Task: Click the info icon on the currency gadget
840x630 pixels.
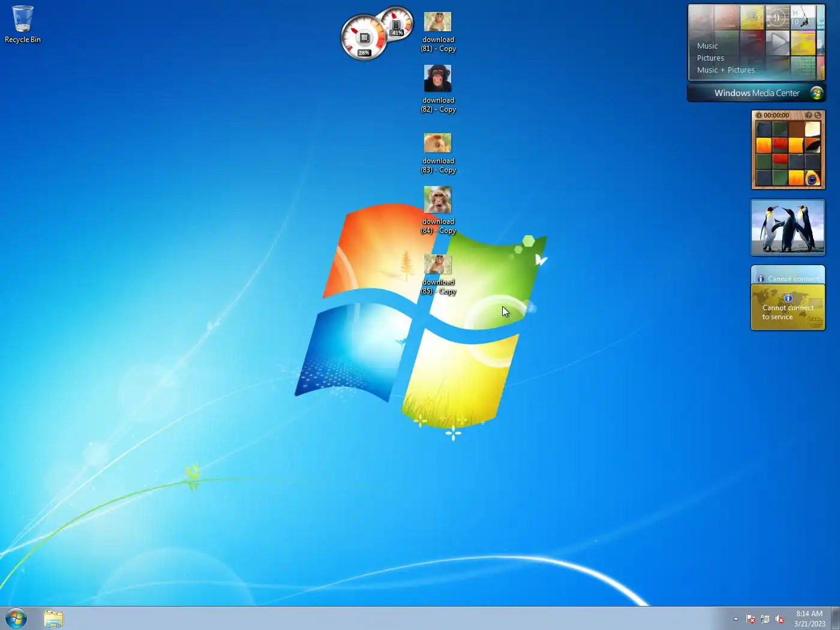Action: tap(788, 298)
